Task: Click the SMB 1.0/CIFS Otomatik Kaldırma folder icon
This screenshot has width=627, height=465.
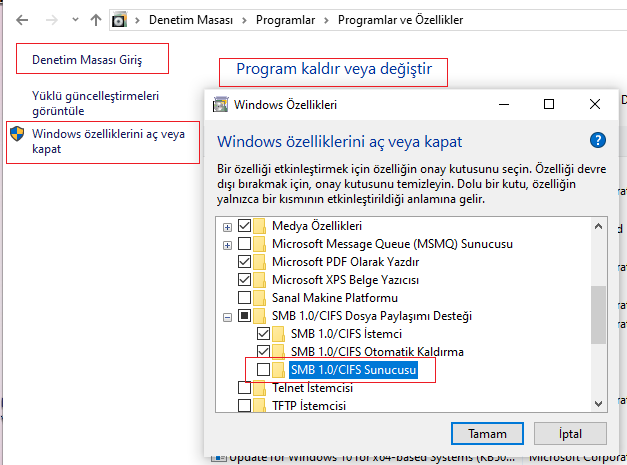Action: tap(278, 352)
